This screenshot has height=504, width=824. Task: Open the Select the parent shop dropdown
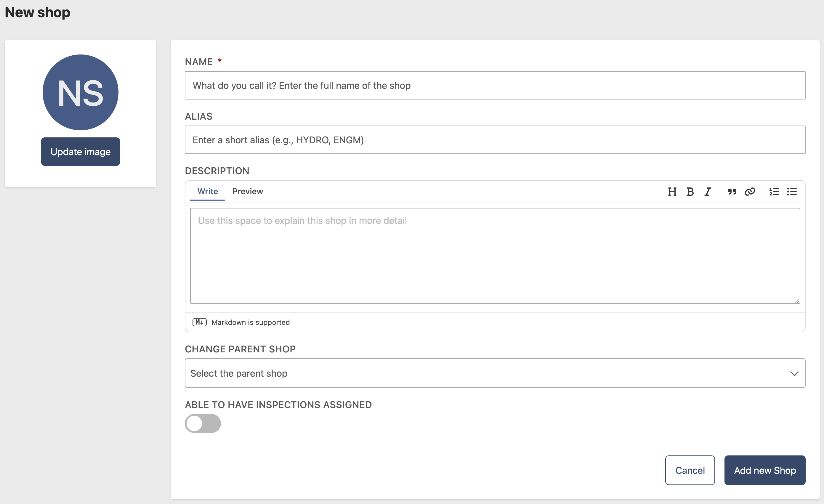point(495,373)
